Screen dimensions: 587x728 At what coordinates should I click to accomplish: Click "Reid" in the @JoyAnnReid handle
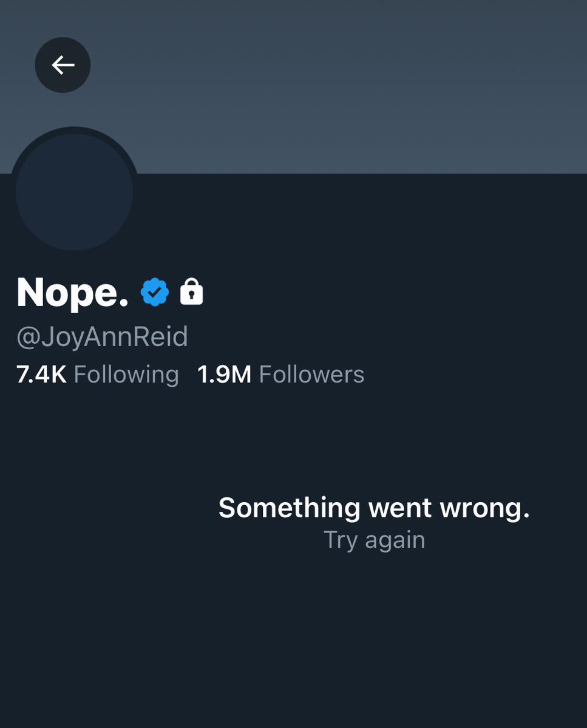point(164,337)
